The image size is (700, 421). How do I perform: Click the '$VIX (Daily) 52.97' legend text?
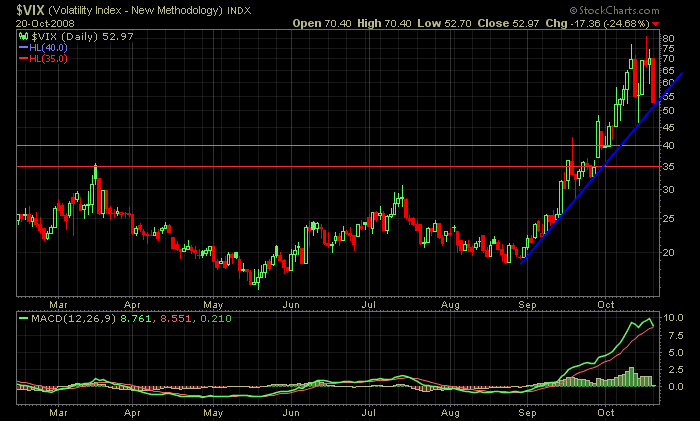click(82, 37)
